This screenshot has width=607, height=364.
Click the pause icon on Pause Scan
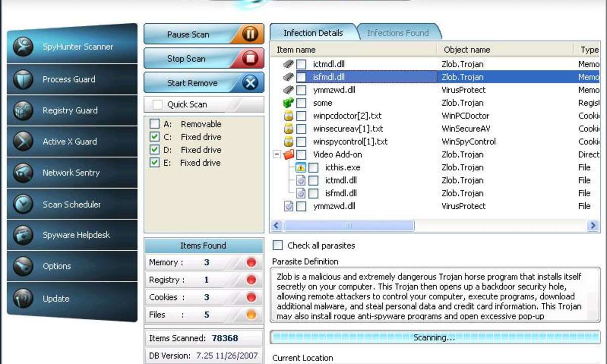click(x=250, y=34)
